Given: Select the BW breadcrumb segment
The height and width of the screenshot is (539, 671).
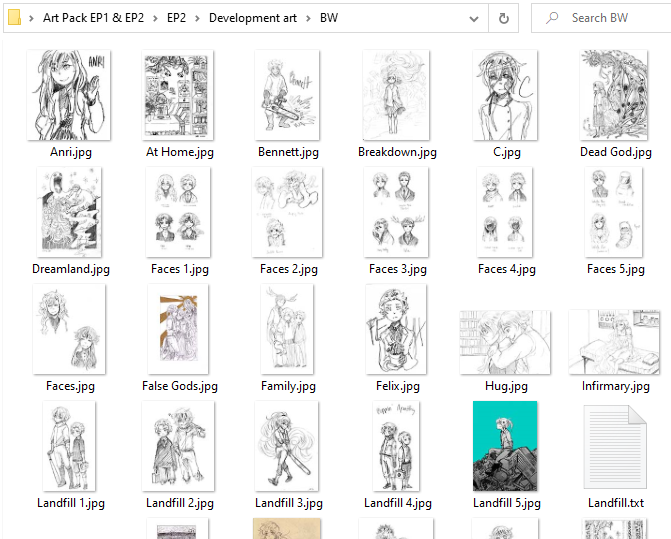Looking at the screenshot, I should pyautogui.click(x=329, y=18).
